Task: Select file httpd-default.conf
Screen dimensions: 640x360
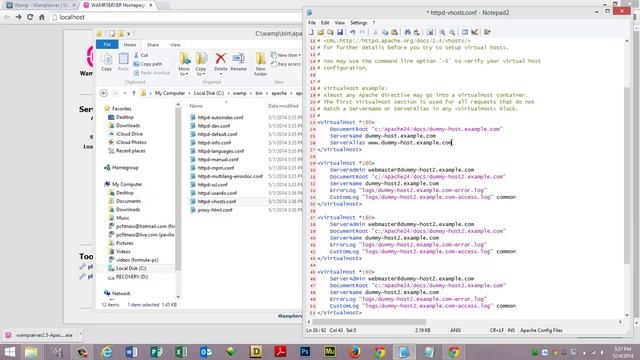Action: tap(217, 134)
